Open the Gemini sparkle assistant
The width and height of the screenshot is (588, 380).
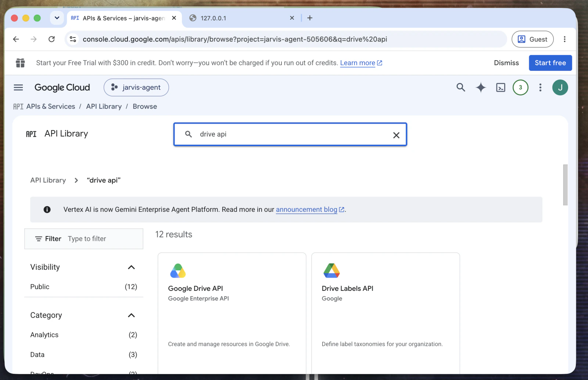point(481,87)
